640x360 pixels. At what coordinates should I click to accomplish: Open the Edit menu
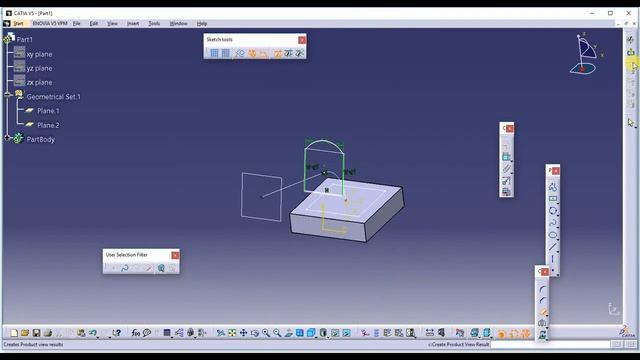pyautogui.click(x=93, y=24)
